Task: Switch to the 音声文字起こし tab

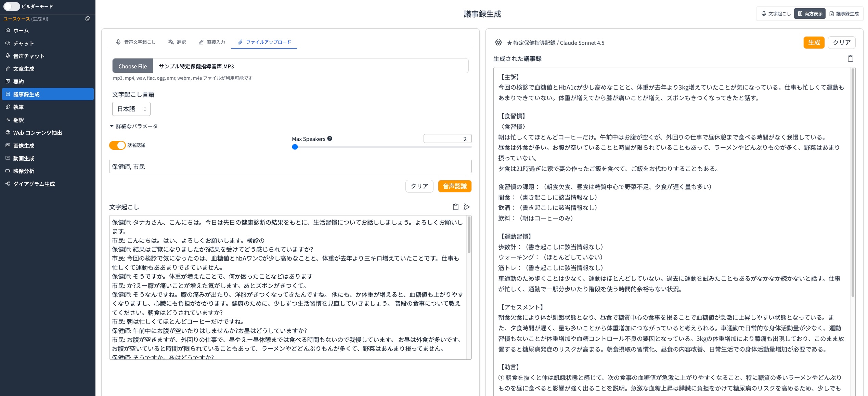Action: coord(135,42)
